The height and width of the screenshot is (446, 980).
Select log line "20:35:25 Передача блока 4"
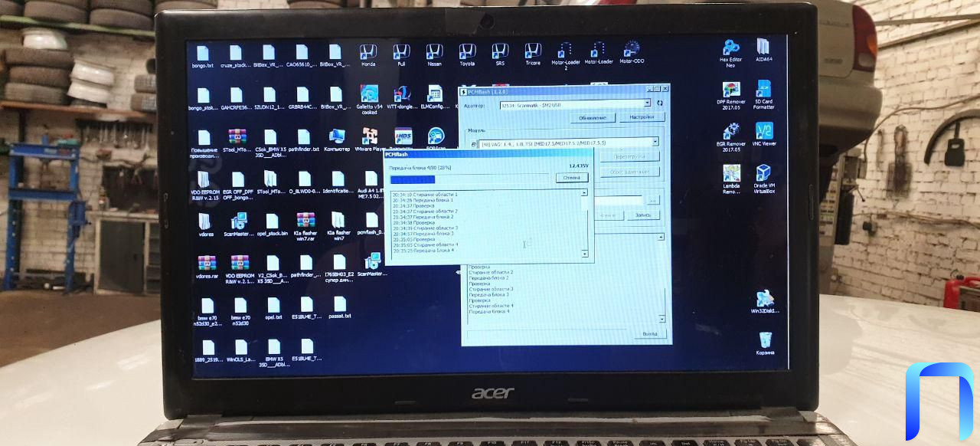click(x=423, y=251)
